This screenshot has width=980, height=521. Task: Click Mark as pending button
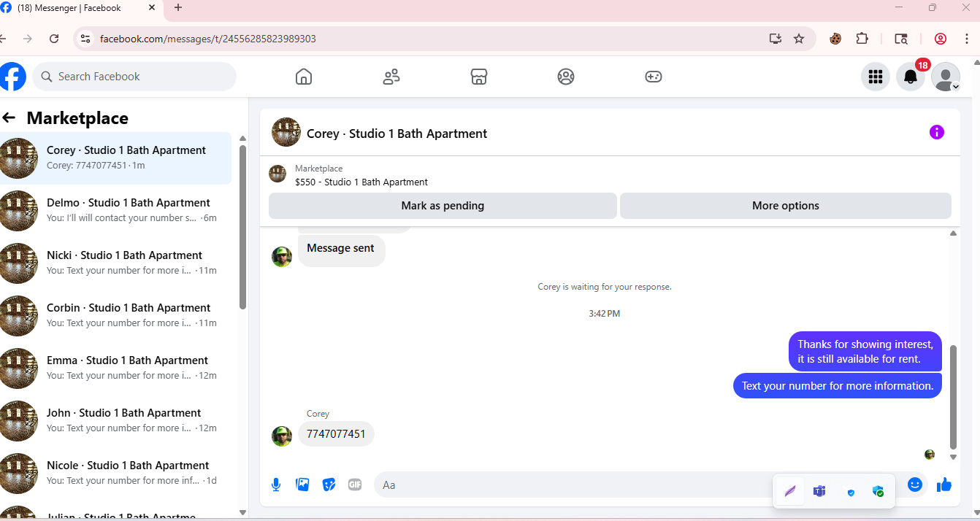pyautogui.click(x=443, y=206)
